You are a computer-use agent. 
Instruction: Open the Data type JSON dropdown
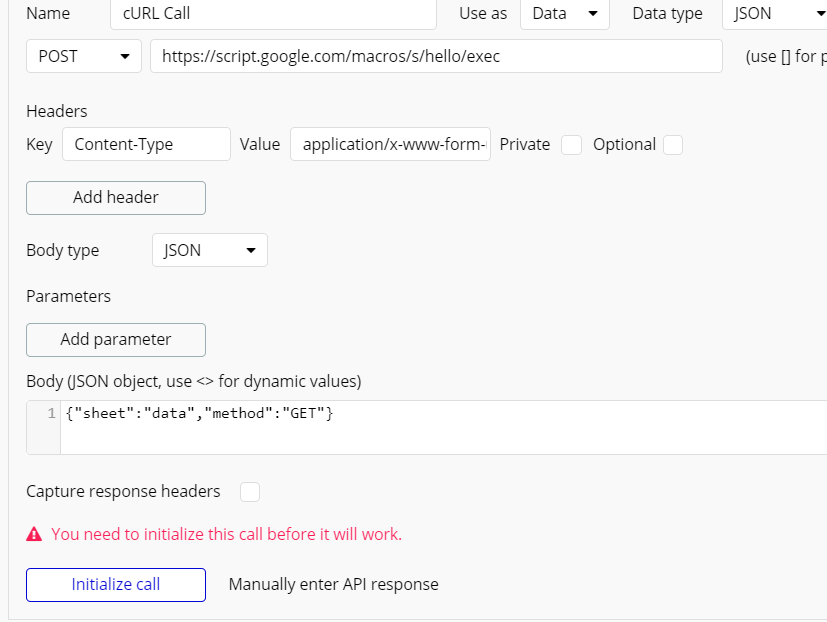[x=773, y=14]
